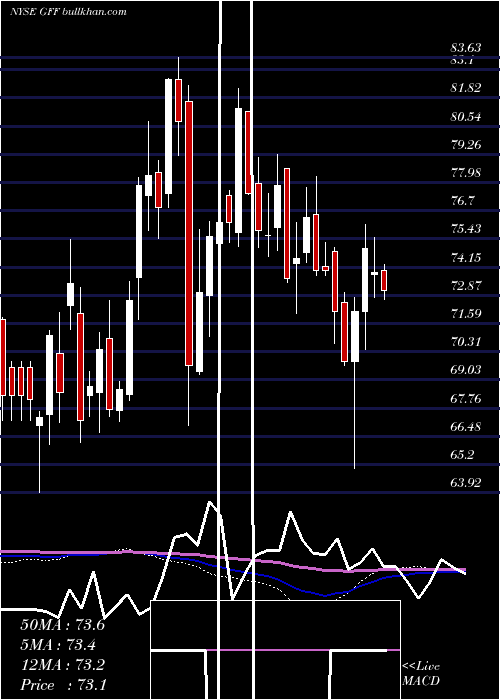The width and height of the screenshot is (500, 700).
Task: Click the 50MA : 73.6 readout
Action: tap(62, 625)
